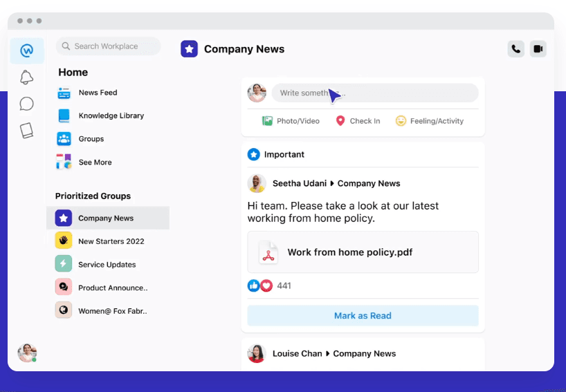Click the PDF file icon
The width and height of the screenshot is (566, 392).
tap(268, 252)
